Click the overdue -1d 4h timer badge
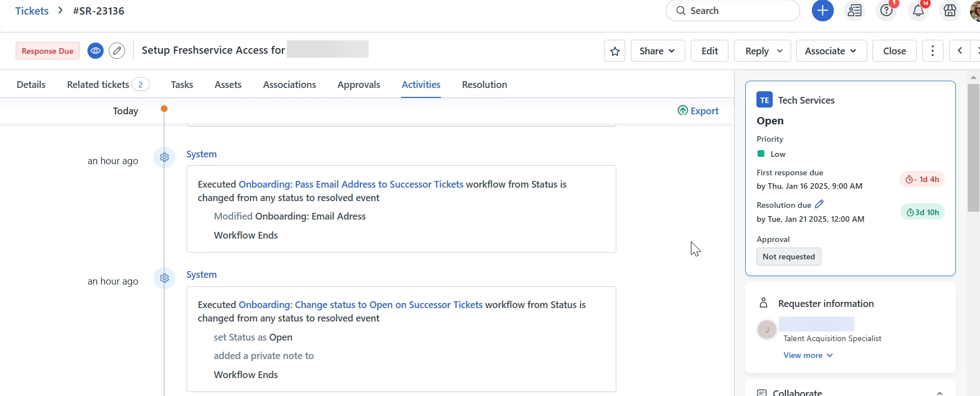 (x=922, y=179)
